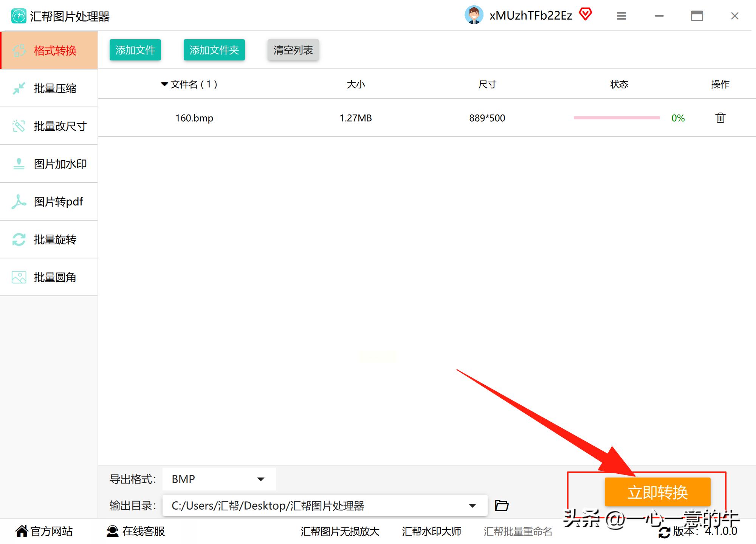Viewport: 756px width, 544px height.
Task: Select the 格式转换 sidebar icon
Action: pyautogui.click(x=20, y=51)
